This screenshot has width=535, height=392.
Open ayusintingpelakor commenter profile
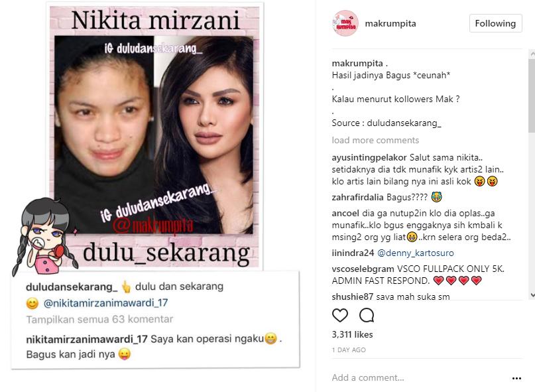point(369,157)
